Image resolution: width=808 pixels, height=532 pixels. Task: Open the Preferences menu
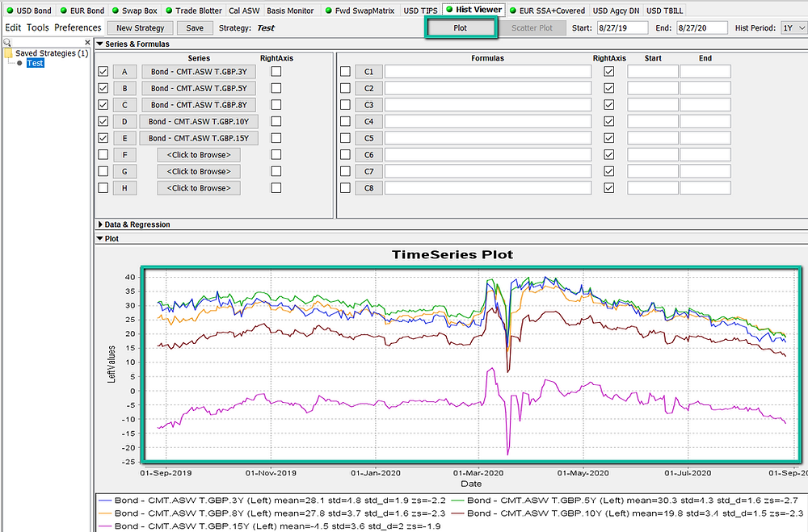click(x=78, y=27)
